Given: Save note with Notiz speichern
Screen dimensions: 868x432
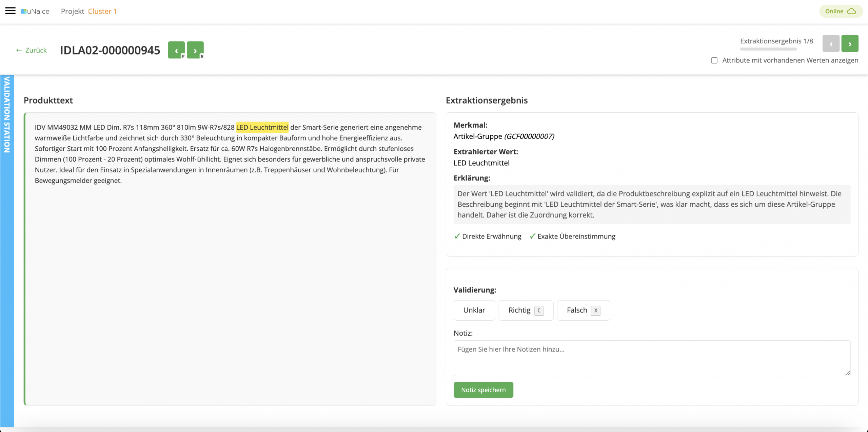Looking at the screenshot, I should click(483, 390).
